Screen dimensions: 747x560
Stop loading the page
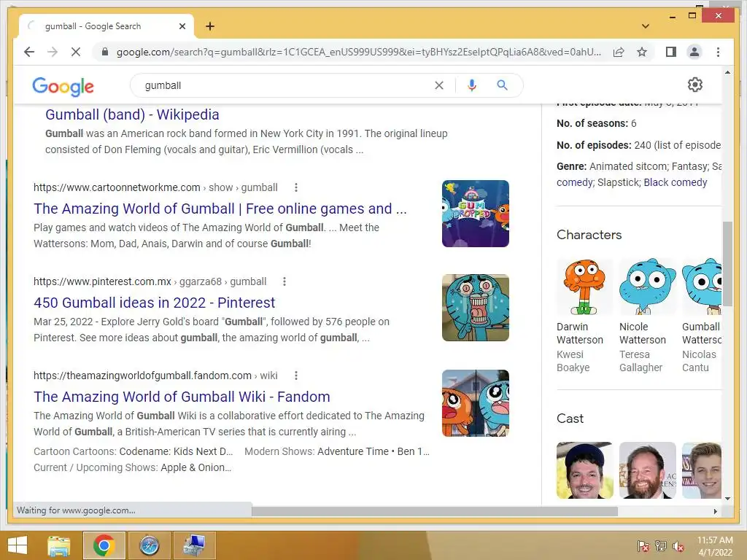click(76, 52)
